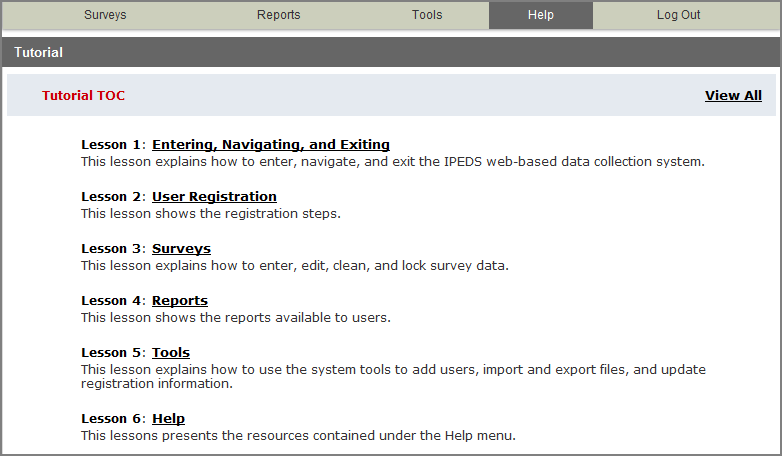Open the Reports menu in top navigation
Image resolution: width=782 pixels, height=456 pixels.
[x=278, y=15]
